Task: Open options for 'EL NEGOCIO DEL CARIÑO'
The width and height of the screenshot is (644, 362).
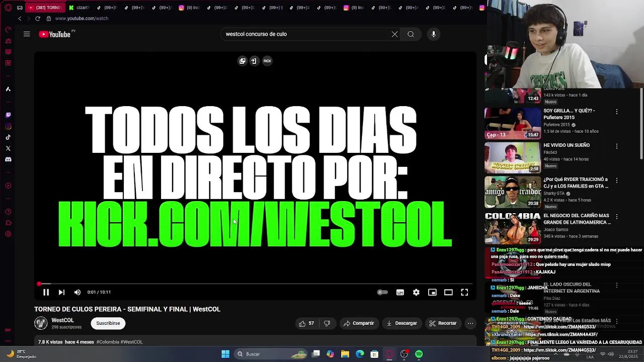Action: point(617,216)
